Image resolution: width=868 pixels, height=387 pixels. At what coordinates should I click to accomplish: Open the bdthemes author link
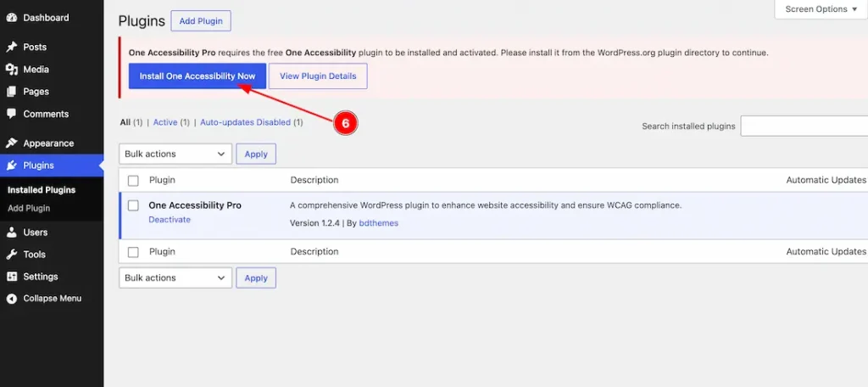coord(379,223)
